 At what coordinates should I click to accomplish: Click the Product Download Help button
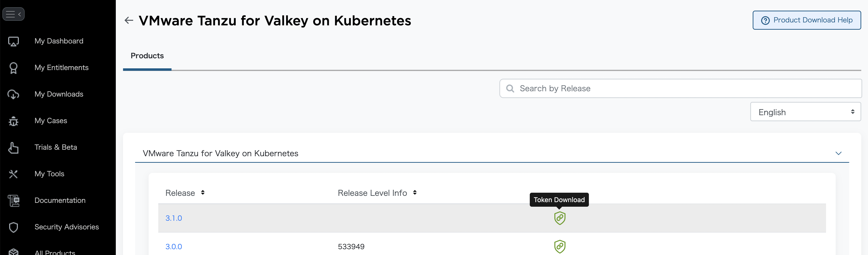click(x=806, y=20)
